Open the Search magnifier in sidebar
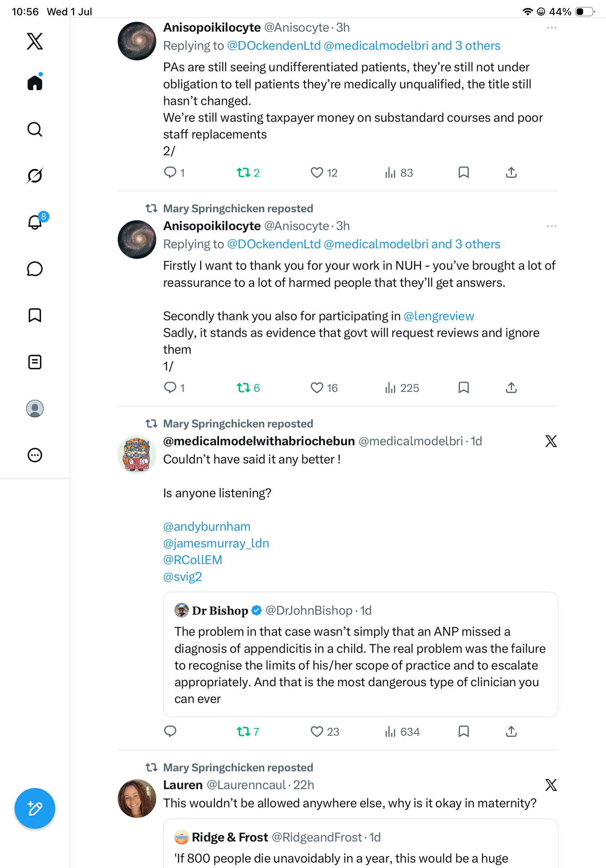The width and height of the screenshot is (606, 868). tap(35, 129)
